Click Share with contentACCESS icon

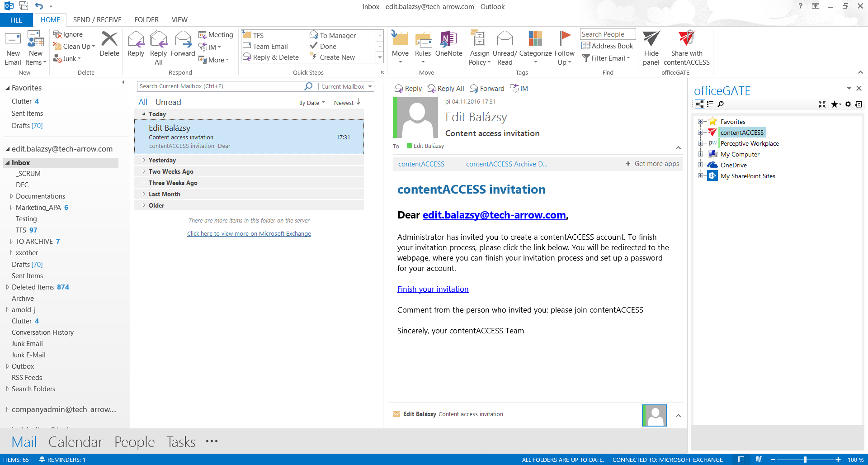pyautogui.click(x=686, y=39)
